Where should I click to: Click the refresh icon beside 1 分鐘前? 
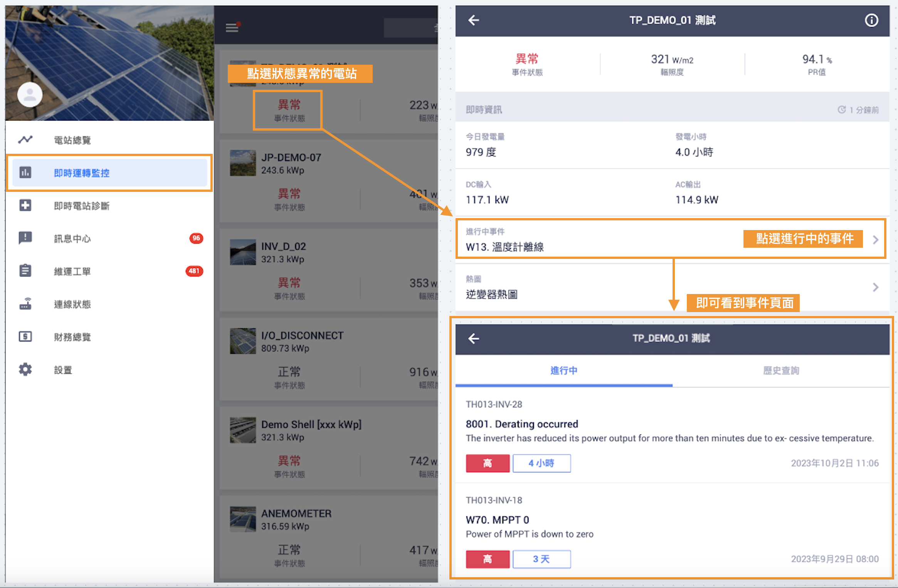tap(842, 110)
